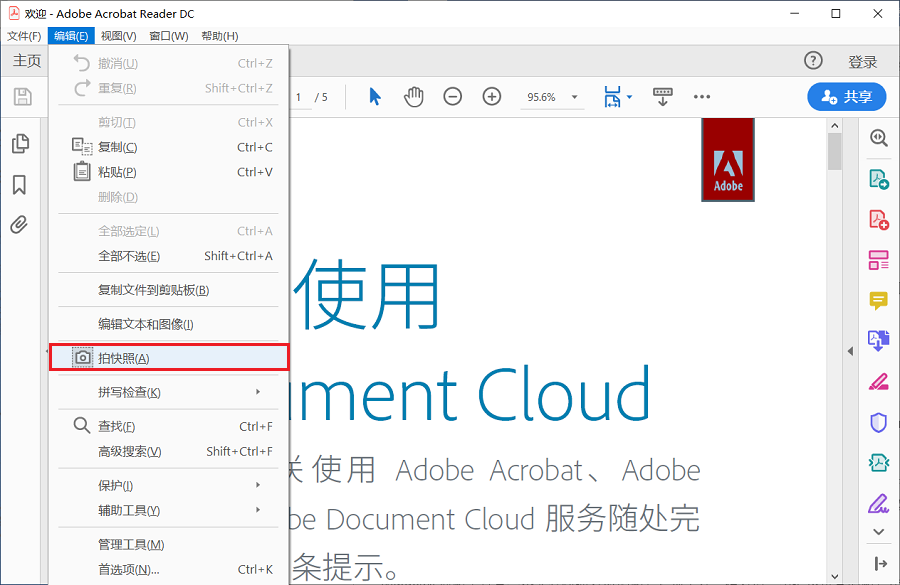This screenshot has width=900, height=585.
Task: Click the scrolling mode keyboard icon
Action: (662, 96)
